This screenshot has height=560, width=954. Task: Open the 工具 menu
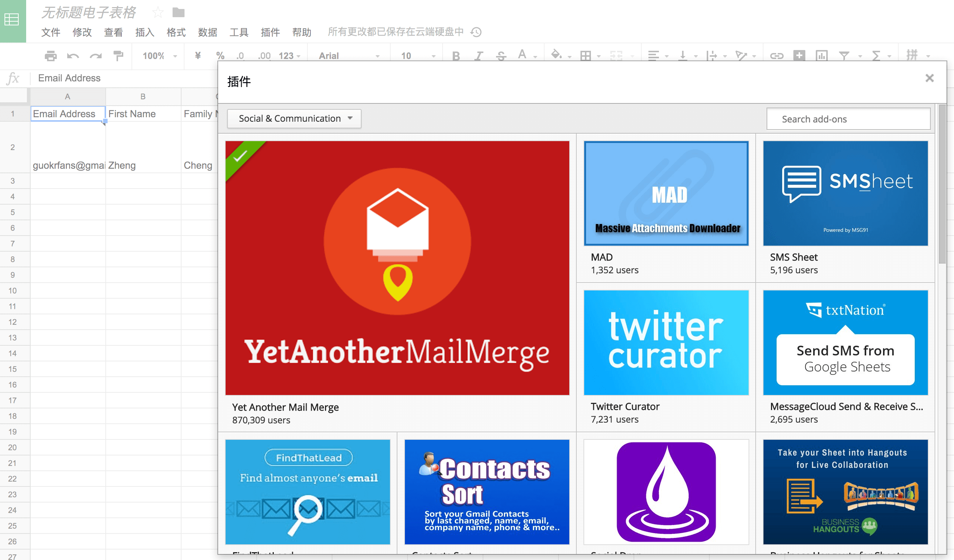239,32
